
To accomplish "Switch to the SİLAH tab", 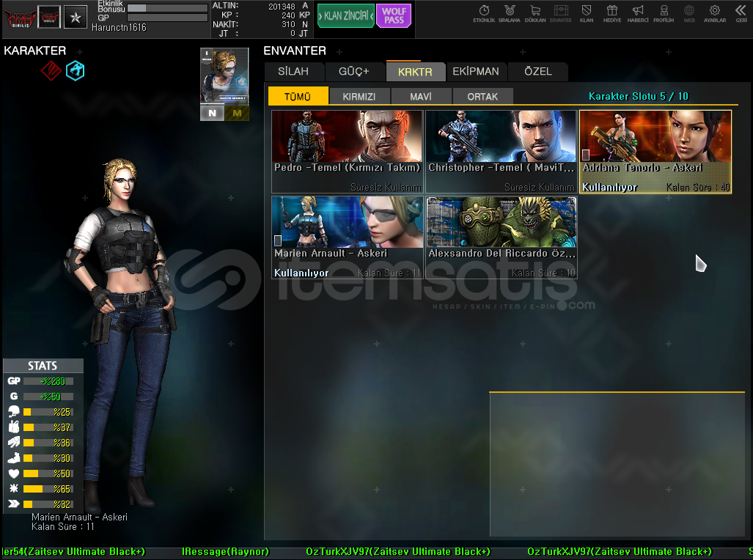I will pyautogui.click(x=293, y=72).
